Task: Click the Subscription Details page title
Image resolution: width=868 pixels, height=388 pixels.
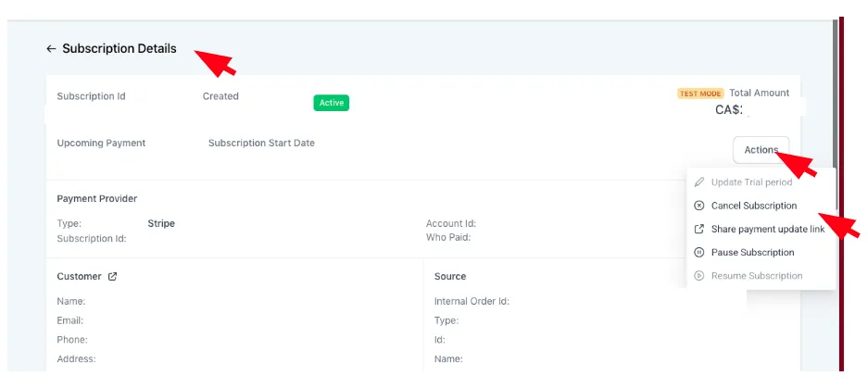Action: click(119, 49)
